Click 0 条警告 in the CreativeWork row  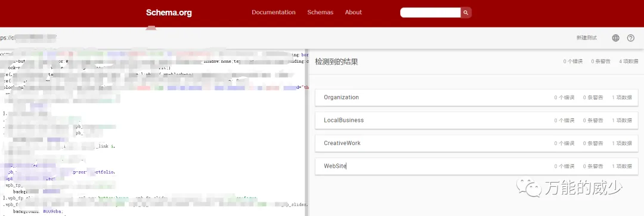pos(593,144)
